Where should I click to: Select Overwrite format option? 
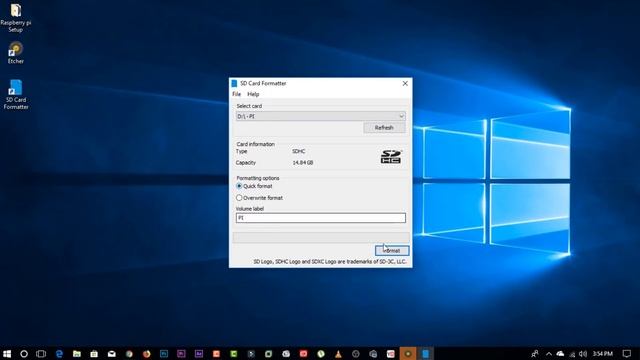(260, 198)
